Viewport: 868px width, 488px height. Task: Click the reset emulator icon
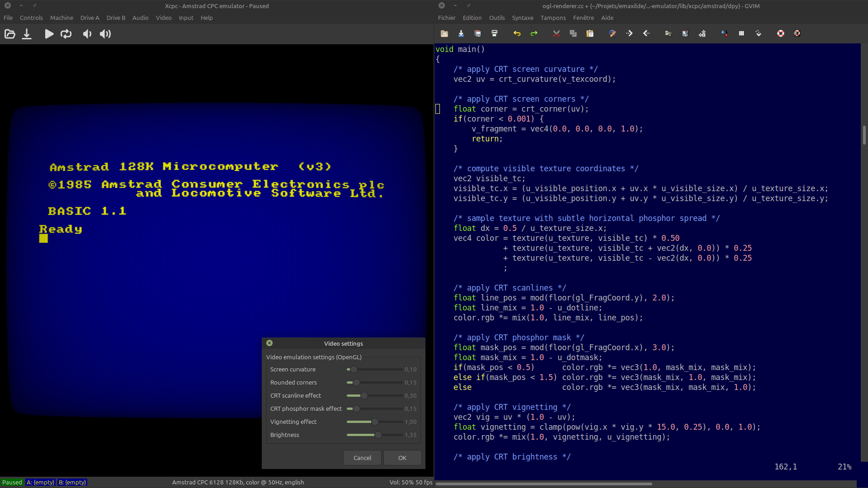(x=66, y=34)
